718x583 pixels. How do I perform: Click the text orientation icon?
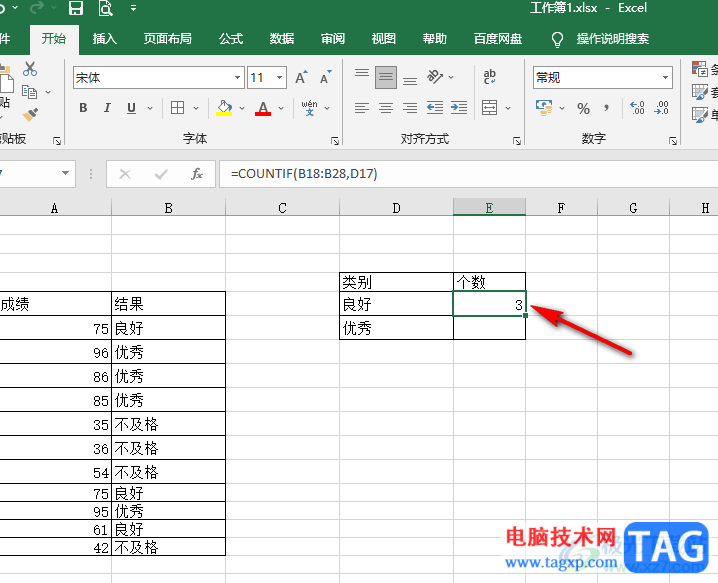click(x=435, y=77)
